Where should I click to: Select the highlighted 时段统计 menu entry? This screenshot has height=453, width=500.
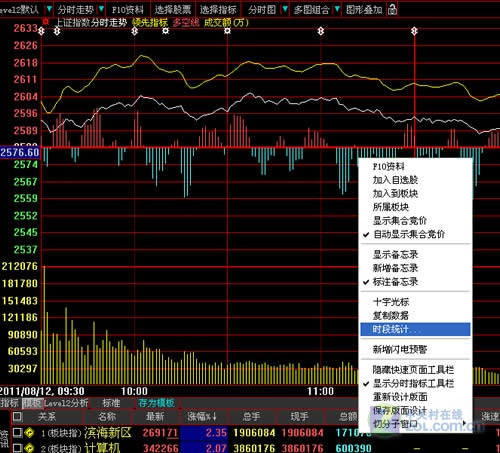(415, 329)
